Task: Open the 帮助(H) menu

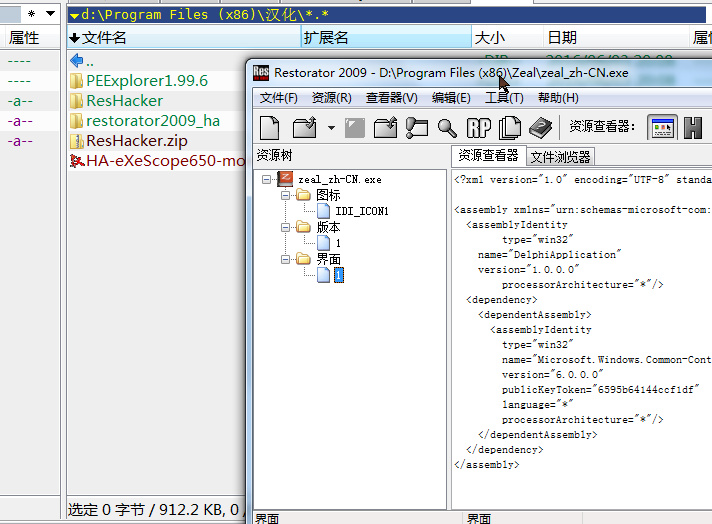Action: [558, 98]
